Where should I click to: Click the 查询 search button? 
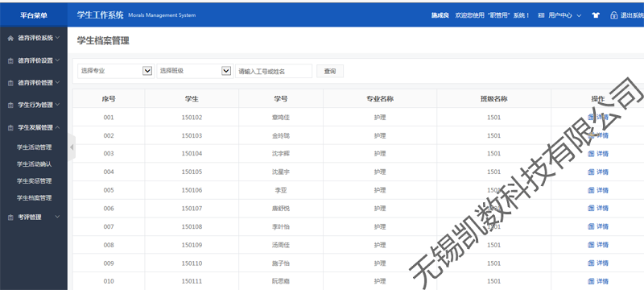pyautogui.click(x=330, y=71)
